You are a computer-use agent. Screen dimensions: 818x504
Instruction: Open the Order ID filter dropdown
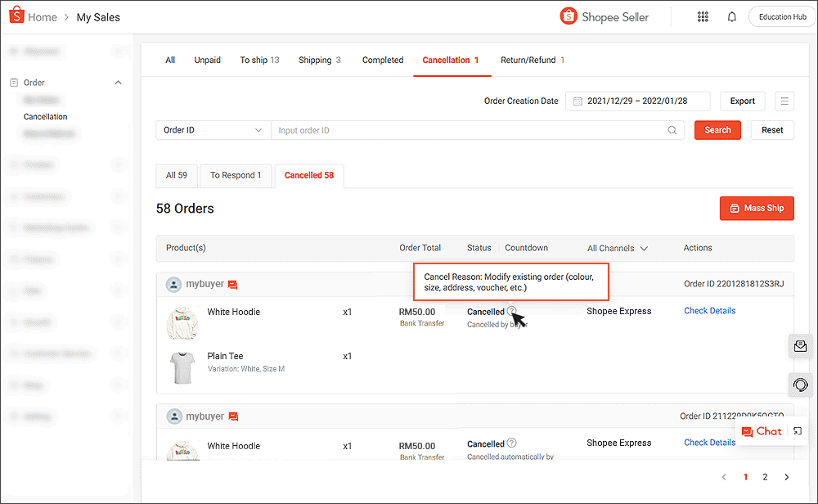[x=213, y=130]
